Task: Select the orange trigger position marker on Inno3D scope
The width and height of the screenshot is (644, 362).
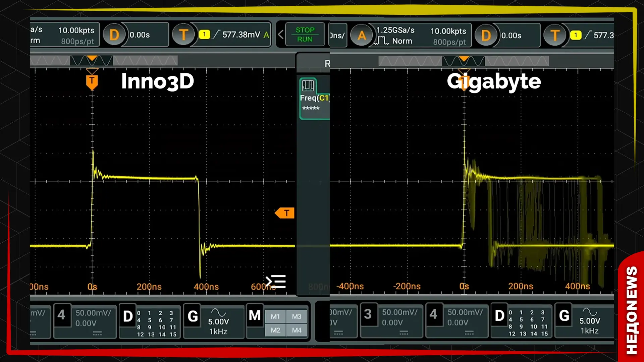Action: point(92,82)
